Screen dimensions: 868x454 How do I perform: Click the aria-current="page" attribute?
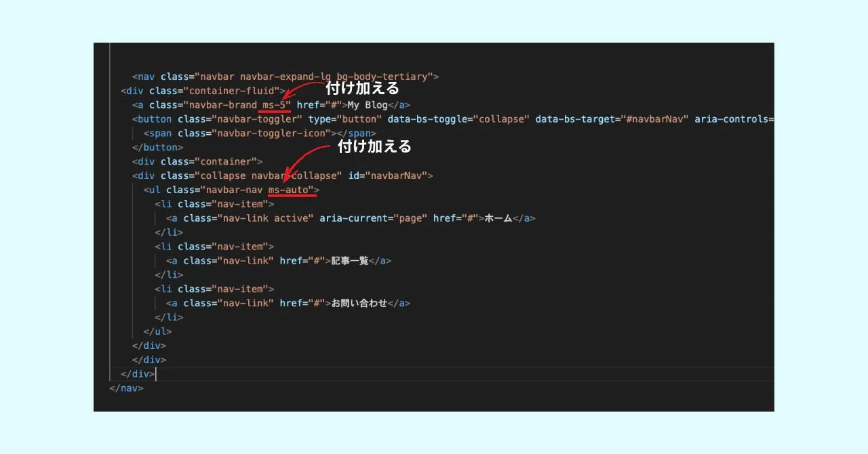(373, 218)
